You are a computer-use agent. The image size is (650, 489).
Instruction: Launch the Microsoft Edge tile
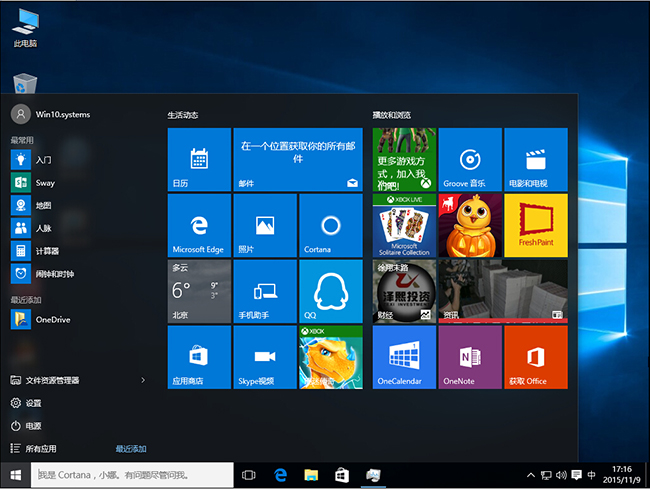click(199, 225)
